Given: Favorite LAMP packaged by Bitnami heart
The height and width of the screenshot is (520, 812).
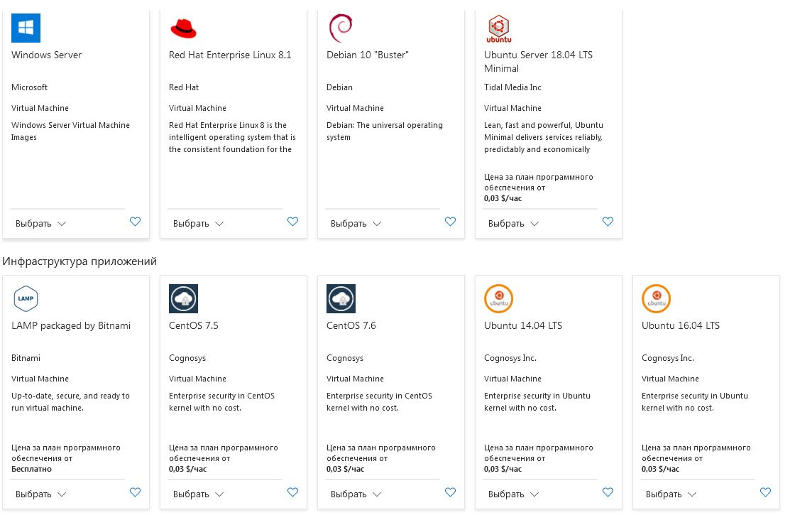Looking at the screenshot, I should [x=135, y=492].
